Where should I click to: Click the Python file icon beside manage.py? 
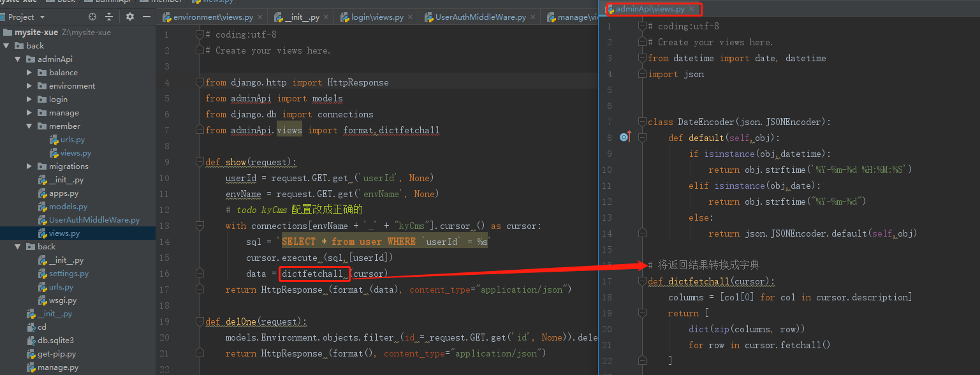pos(30,367)
